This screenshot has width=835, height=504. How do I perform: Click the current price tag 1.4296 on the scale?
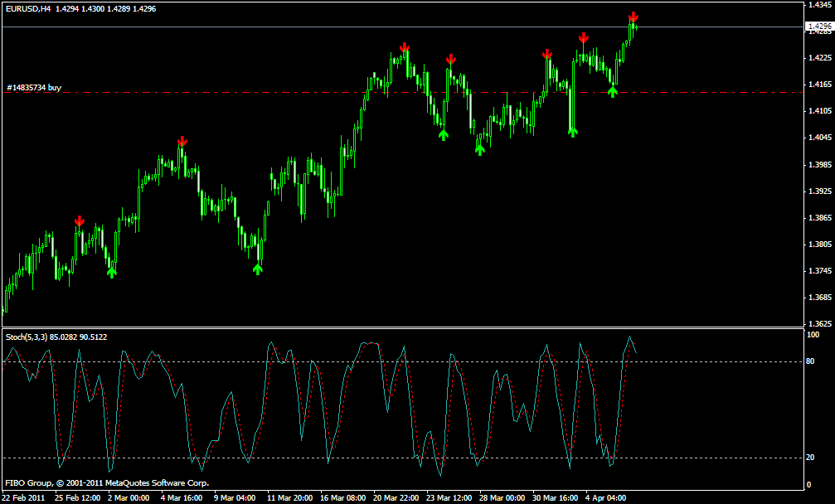point(819,26)
